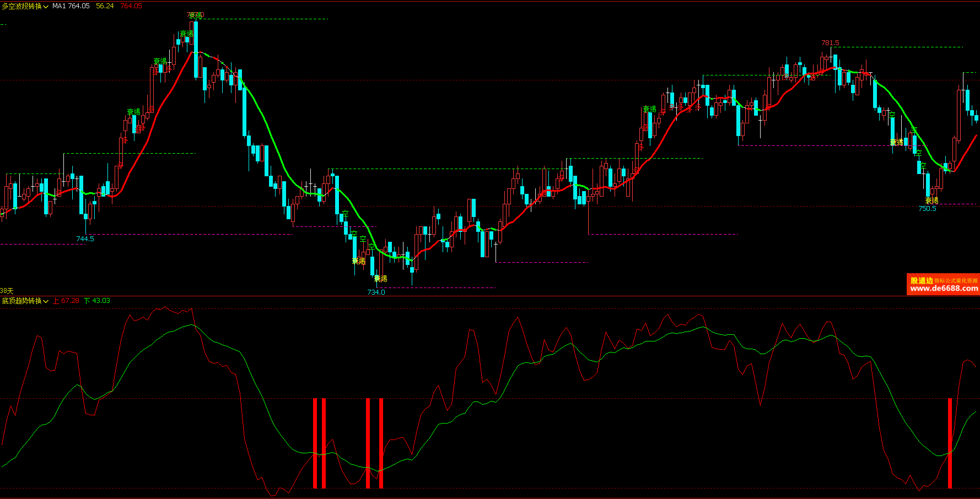Click the yellow 衰竭 marker above 734.0
The height and width of the screenshot is (499, 980).
tap(380, 279)
